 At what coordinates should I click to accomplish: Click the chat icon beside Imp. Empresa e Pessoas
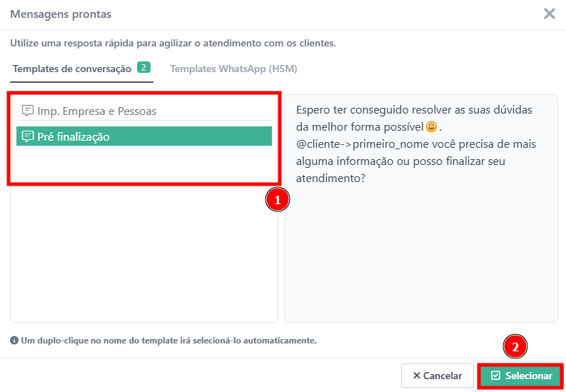coord(28,111)
